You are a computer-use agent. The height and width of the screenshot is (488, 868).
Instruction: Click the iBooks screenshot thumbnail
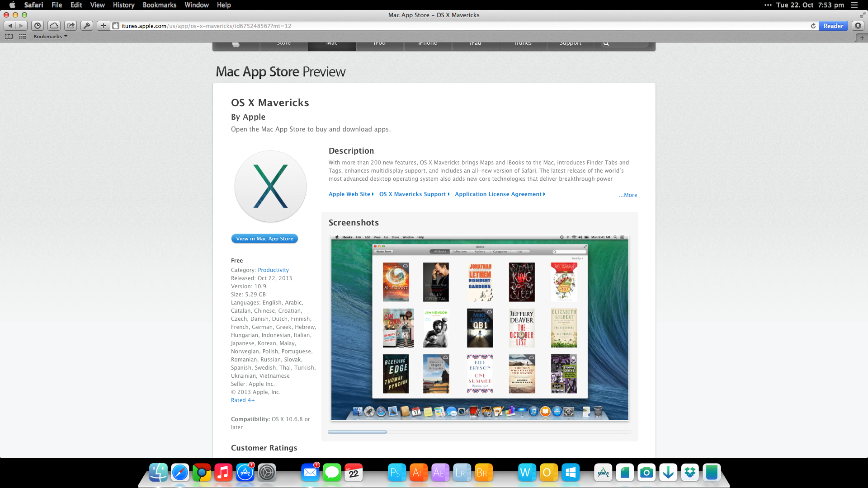[480, 328]
